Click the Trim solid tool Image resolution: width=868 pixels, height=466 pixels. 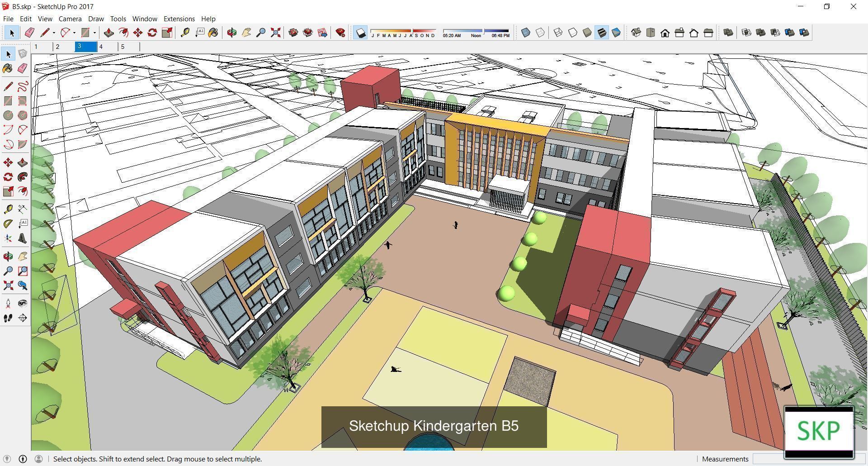point(790,33)
